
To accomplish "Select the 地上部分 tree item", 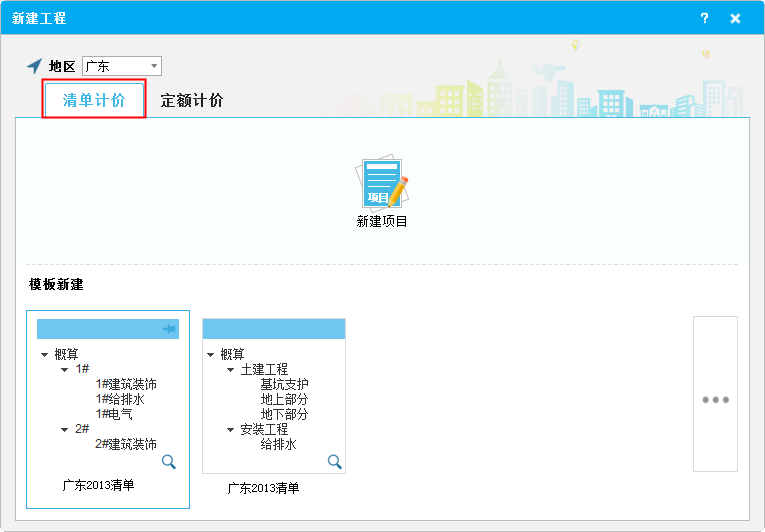I will point(284,399).
